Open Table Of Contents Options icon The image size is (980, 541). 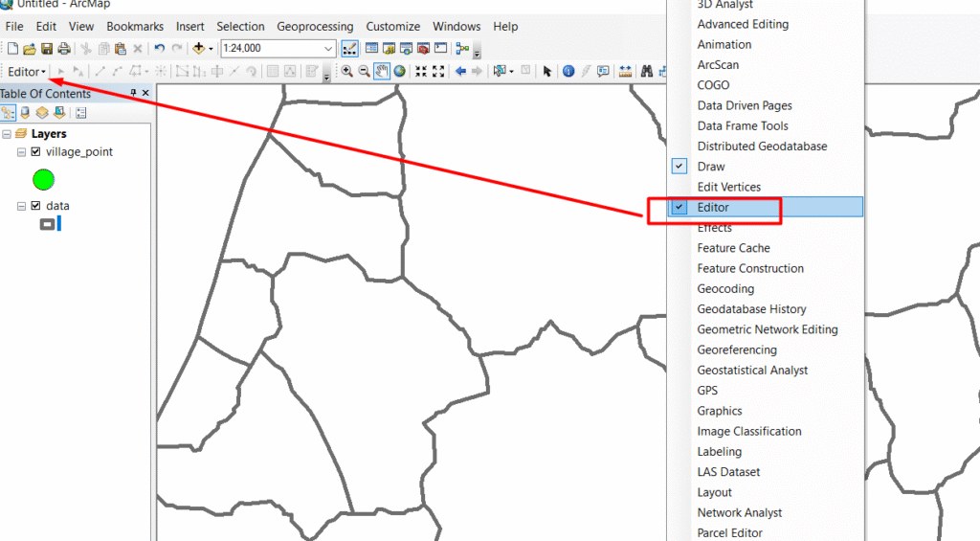(81, 113)
